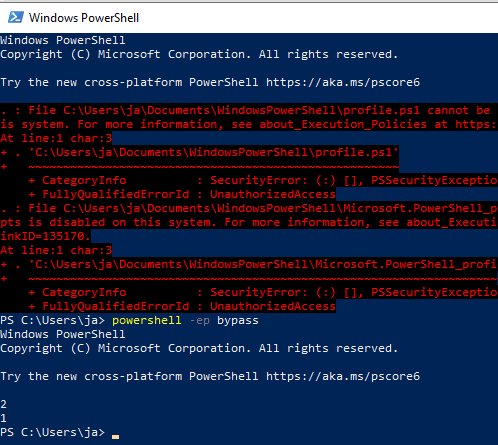Viewport: 498px width, 445px height.
Task: Click the yellow 'powershell' command text
Action: point(147,320)
